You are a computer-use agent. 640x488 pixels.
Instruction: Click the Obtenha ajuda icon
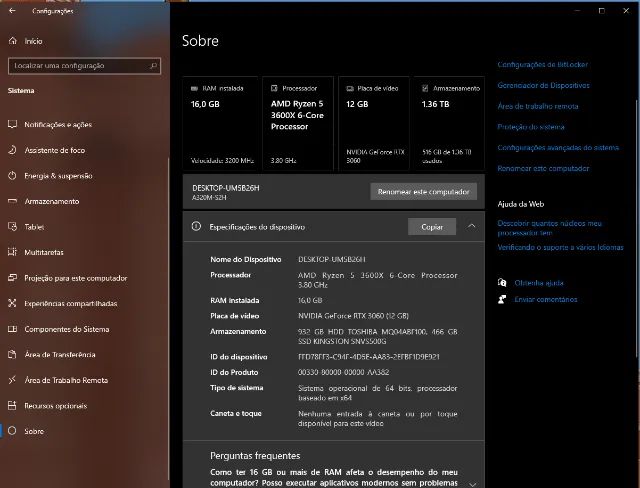point(502,282)
